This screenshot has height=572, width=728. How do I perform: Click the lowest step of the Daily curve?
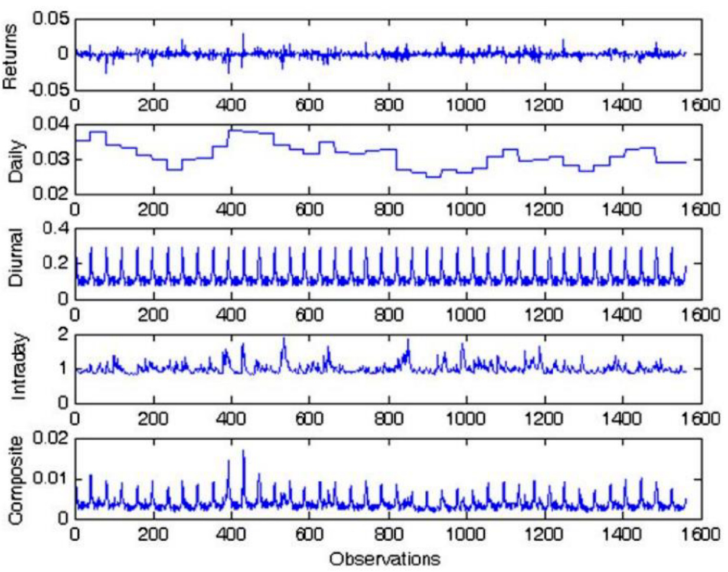pos(433,176)
